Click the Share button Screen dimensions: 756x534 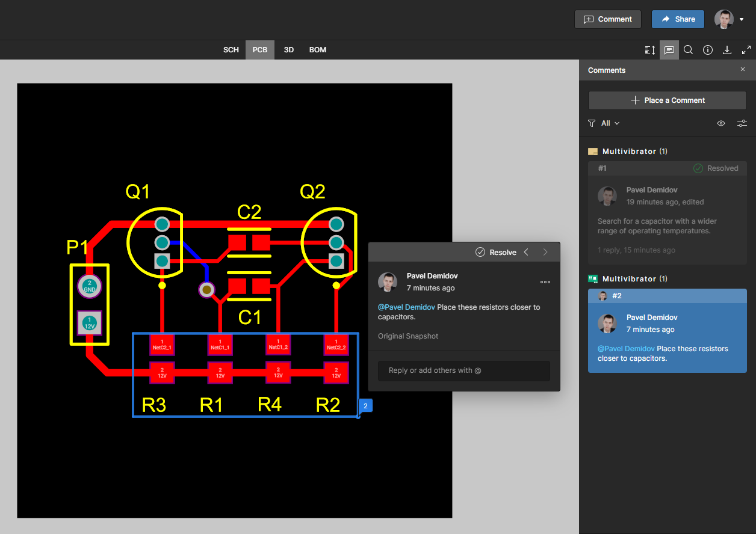pyautogui.click(x=678, y=19)
